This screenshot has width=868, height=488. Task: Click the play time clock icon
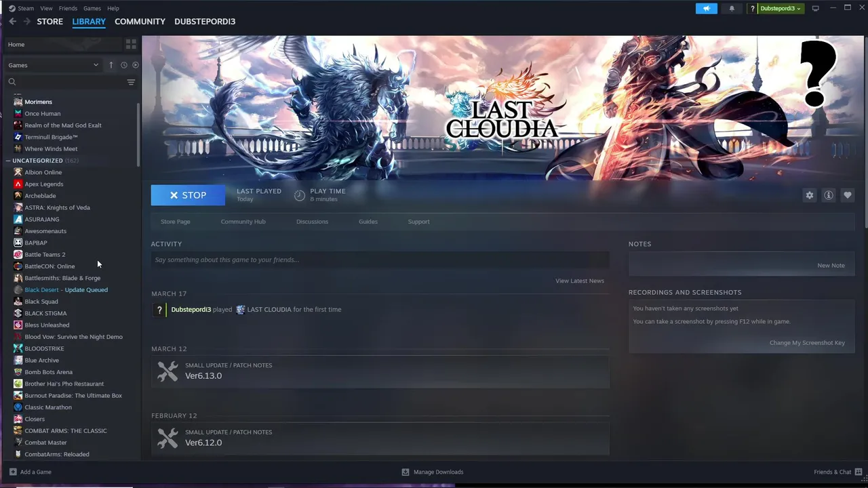(300, 195)
